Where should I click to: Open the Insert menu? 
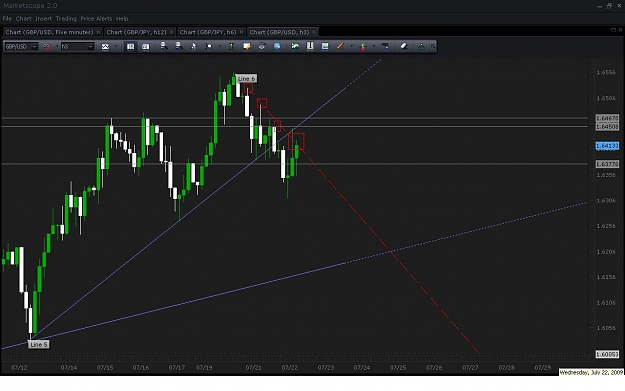click(x=43, y=19)
